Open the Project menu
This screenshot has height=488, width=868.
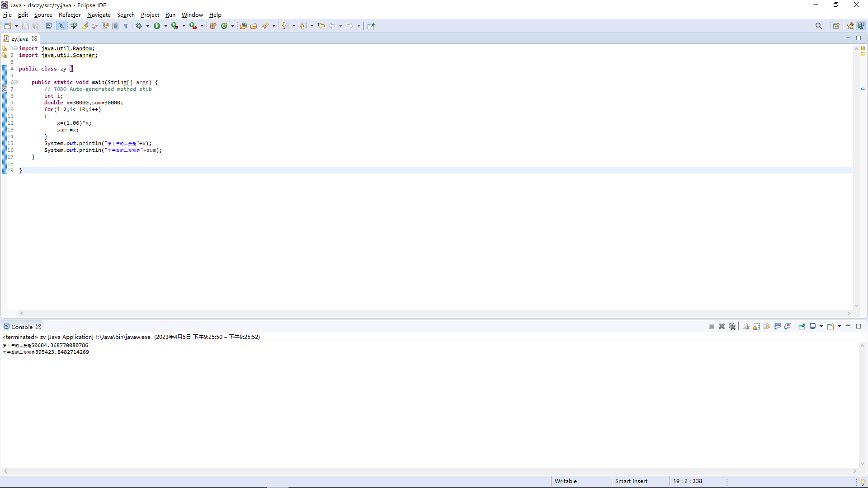coord(150,15)
